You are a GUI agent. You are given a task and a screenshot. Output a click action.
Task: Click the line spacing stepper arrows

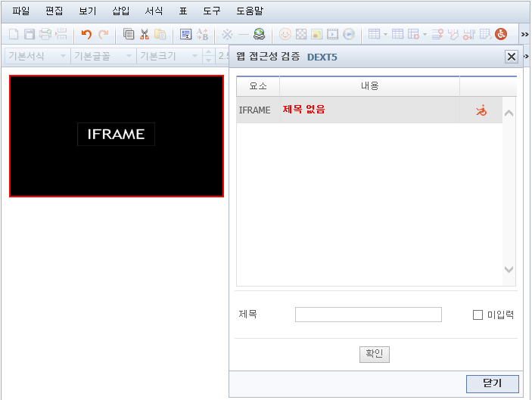click(x=208, y=56)
